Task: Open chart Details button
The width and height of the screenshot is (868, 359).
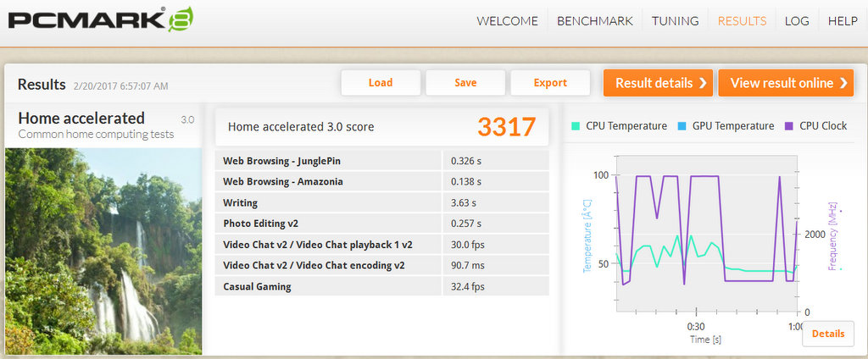Action: tap(827, 334)
